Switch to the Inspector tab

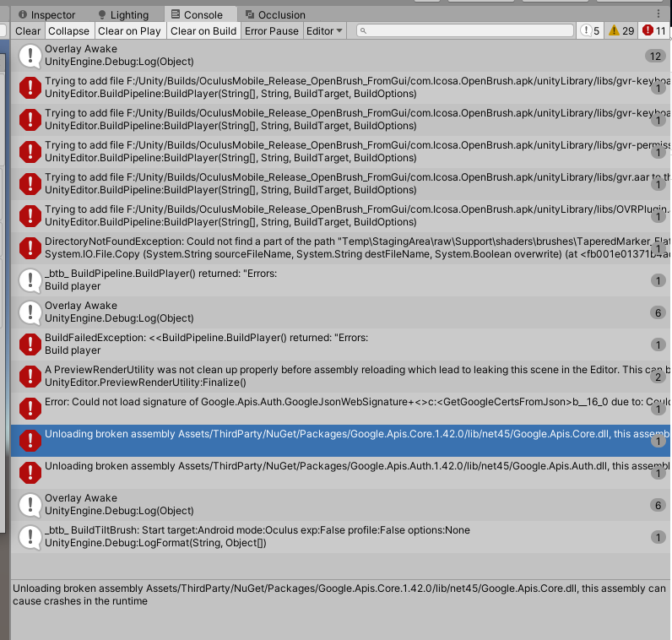(x=46, y=14)
